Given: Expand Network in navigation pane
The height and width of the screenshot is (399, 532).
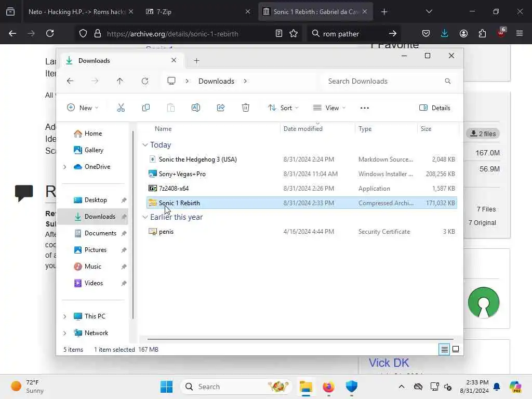Looking at the screenshot, I should [64, 333].
